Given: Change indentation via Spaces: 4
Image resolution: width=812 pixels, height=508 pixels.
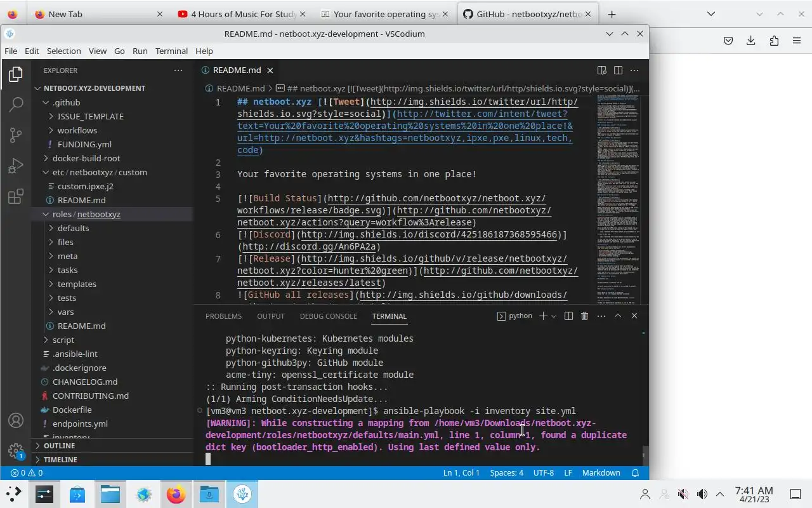Looking at the screenshot, I should tap(506, 473).
